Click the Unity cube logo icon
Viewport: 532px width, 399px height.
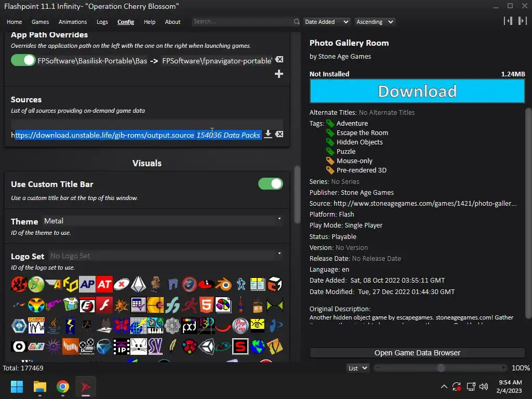coord(206,347)
